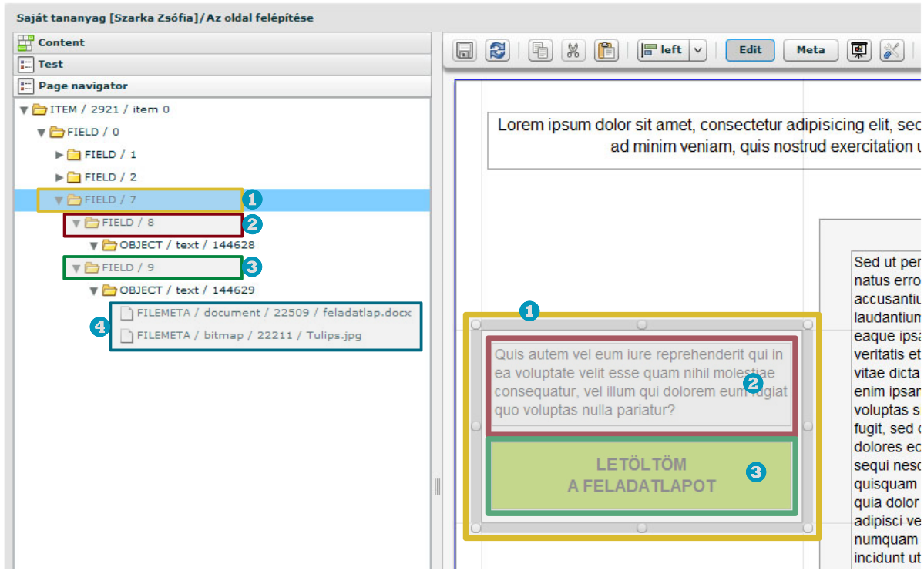
Task: Click the Meta button
Action: (x=811, y=50)
